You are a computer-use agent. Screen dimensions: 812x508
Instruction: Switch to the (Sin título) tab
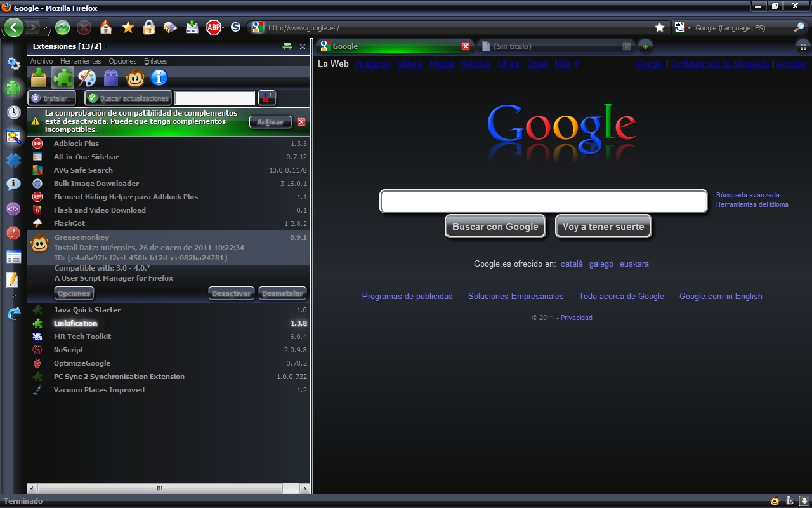pos(556,46)
